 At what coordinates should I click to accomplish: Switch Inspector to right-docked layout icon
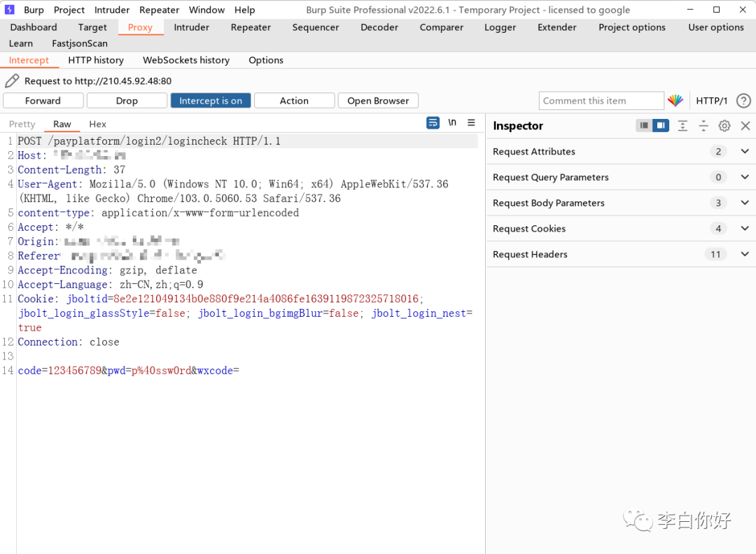click(661, 126)
